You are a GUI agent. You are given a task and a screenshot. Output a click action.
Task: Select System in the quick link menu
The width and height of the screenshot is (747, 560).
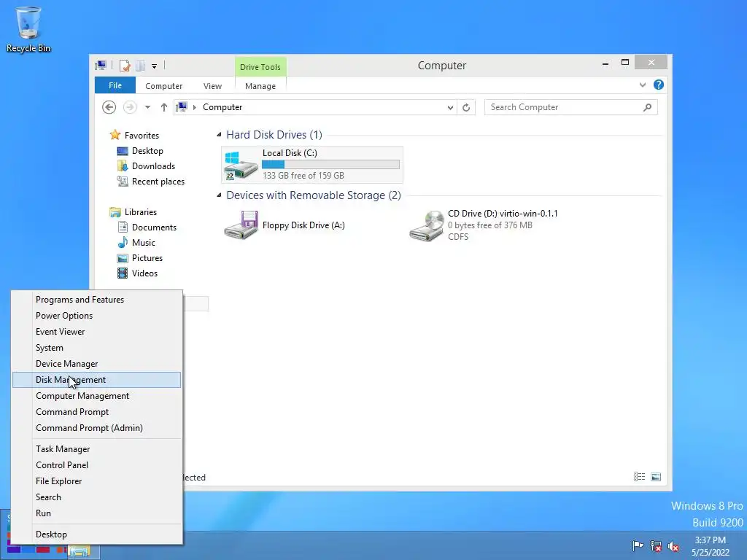[97, 348]
